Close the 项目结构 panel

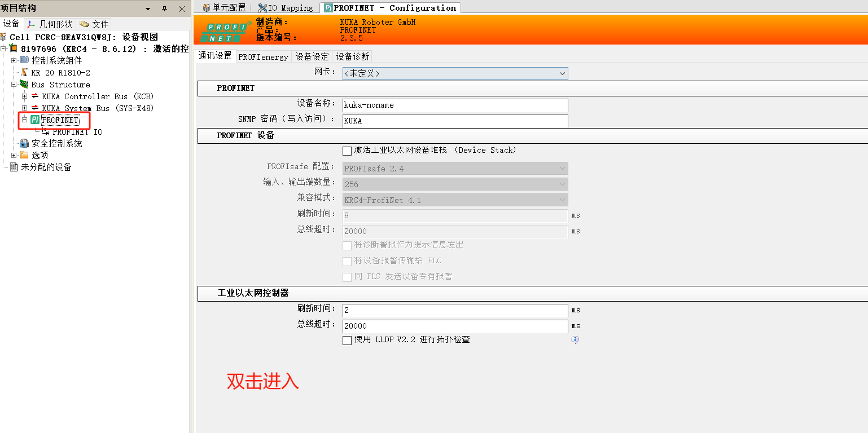[x=182, y=9]
